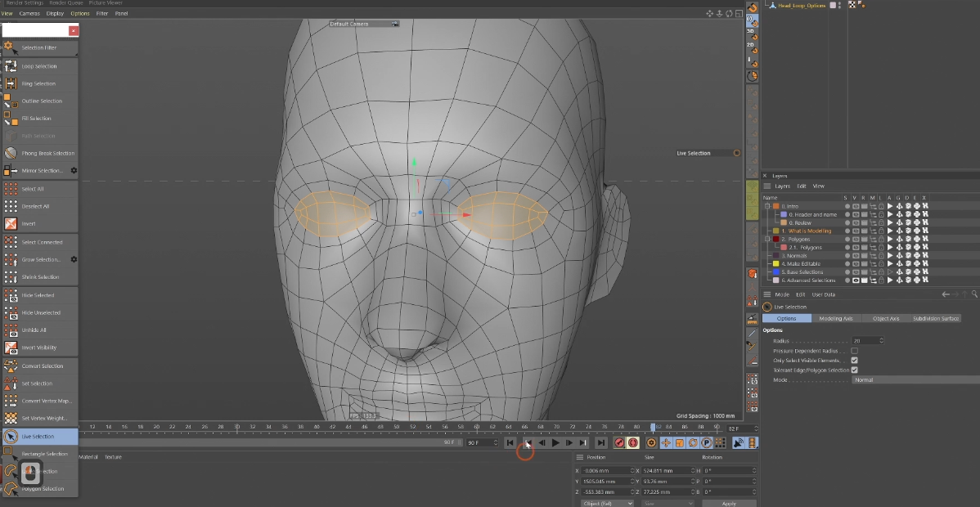Toggle the timeline sound speaker icon

pos(738,442)
